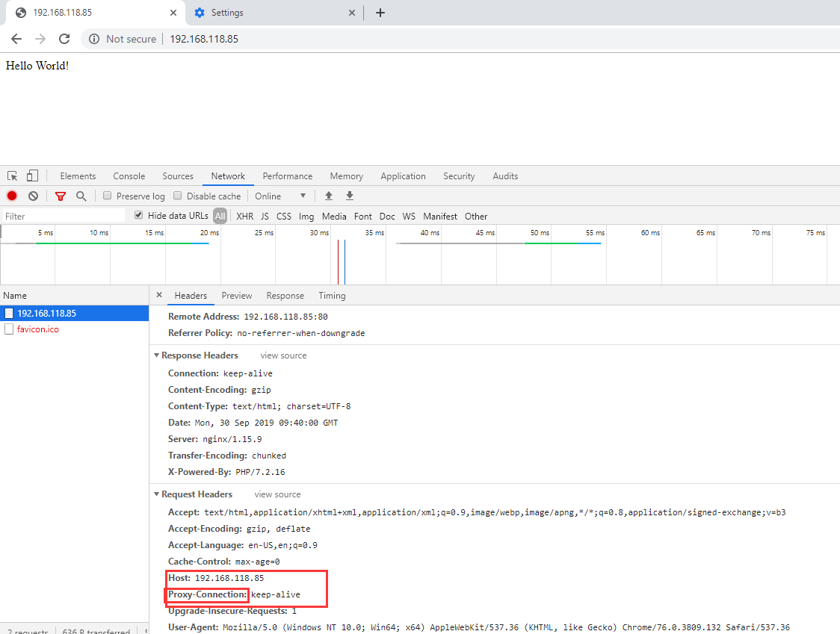This screenshot has width=840, height=634.
Task: Click the Filter text input field
Action: click(64, 217)
